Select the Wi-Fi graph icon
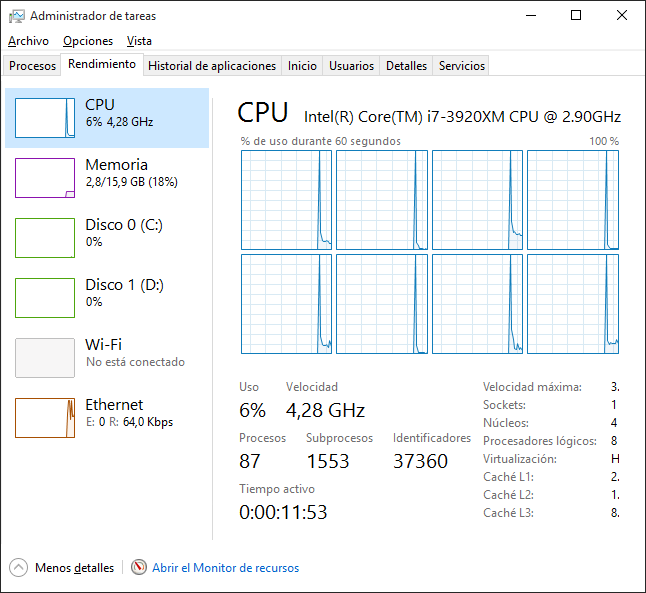Image resolution: width=646 pixels, height=593 pixels. [x=45, y=358]
